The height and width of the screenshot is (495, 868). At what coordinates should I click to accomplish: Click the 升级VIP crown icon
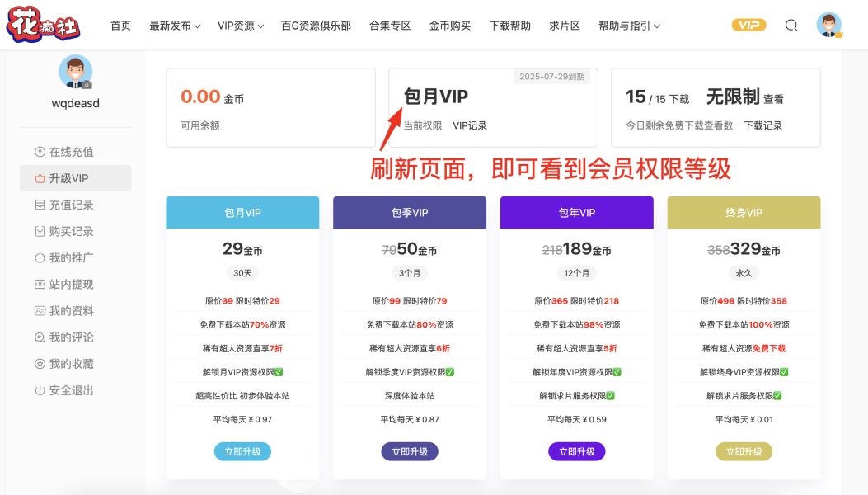click(x=40, y=178)
